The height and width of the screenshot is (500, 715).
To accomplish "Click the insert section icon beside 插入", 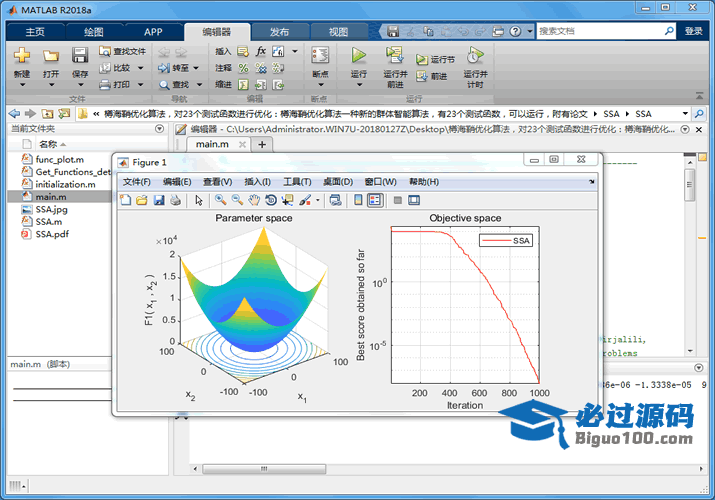I will click(x=243, y=52).
